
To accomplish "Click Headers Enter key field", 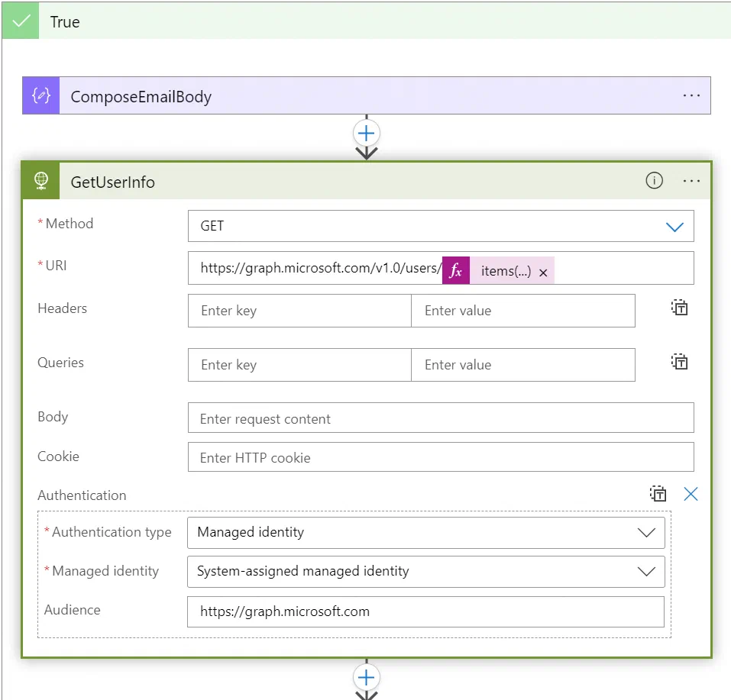I will click(x=299, y=311).
